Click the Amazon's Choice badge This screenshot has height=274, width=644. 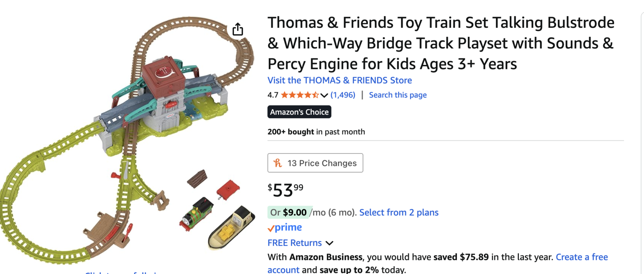point(299,112)
